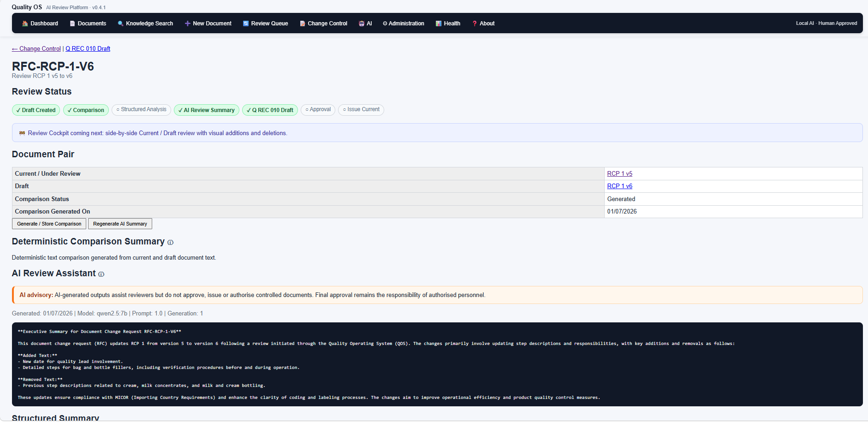This screenshot has width=868, height=422.
Task: Select the Structured Analysis status chip
Action: click(141, 110)
